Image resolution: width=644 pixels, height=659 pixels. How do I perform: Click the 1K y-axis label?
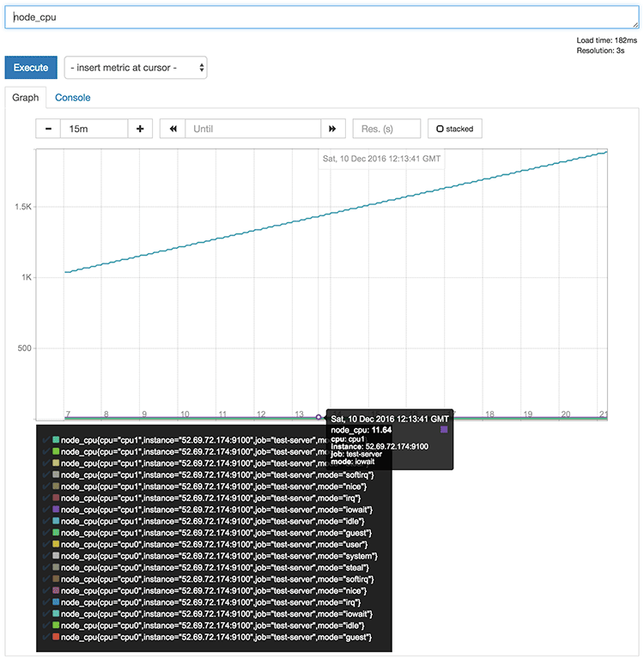pos(27,277)
